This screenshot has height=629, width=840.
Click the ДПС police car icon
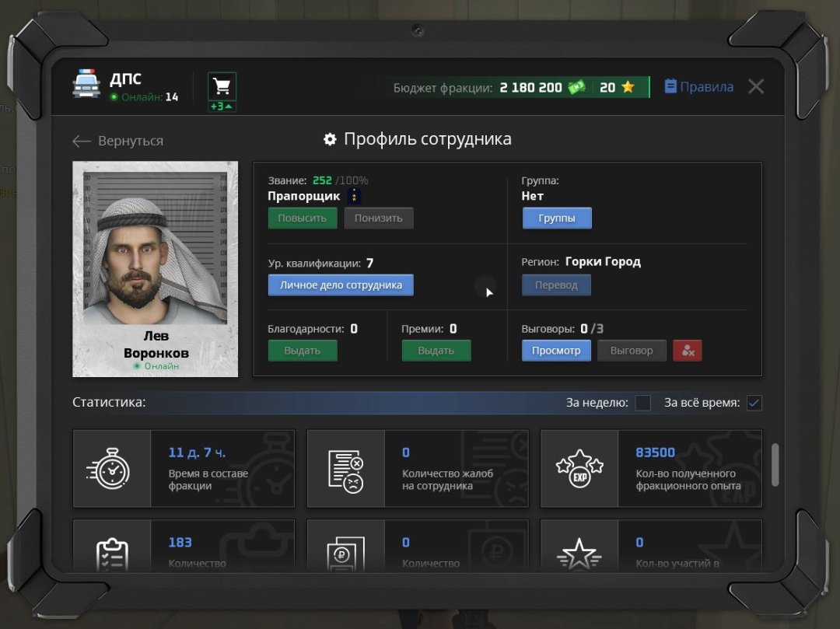click(x=86, y=84)
